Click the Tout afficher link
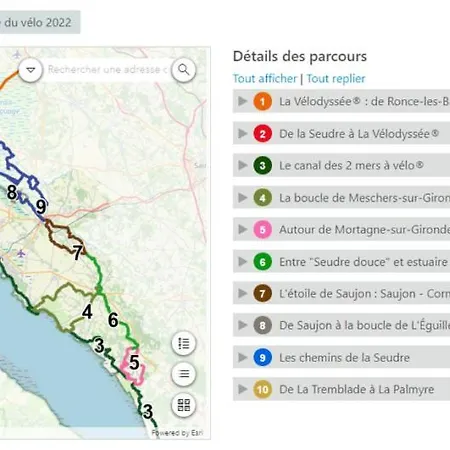This screenshot has width=450, height=450. (x=265, y=79)
